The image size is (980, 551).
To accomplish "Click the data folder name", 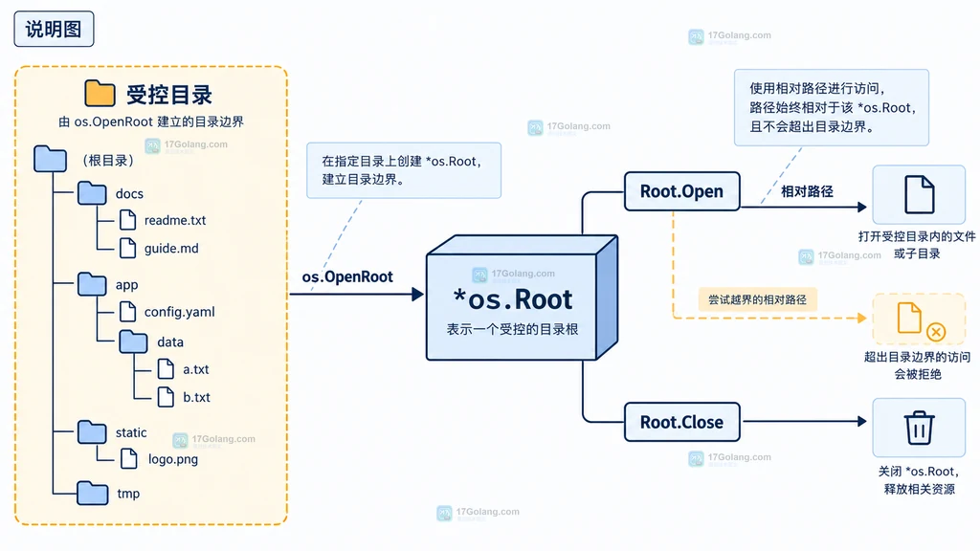I will click(x=170, y=342).
